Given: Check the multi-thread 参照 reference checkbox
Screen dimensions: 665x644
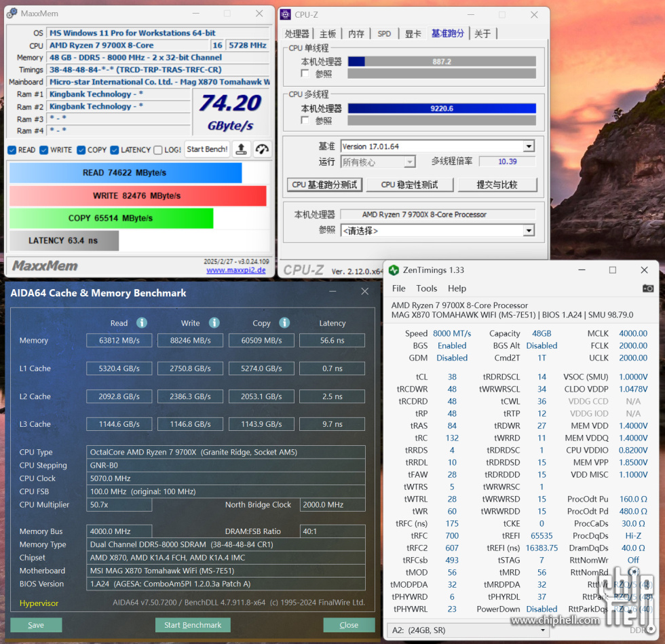Looking at the screenshot, I should coord(305,120).
